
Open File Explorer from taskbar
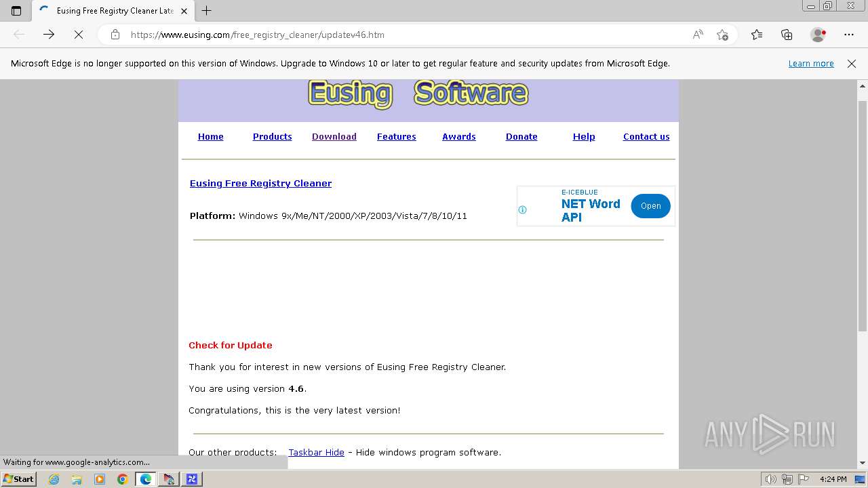point(77,479)
